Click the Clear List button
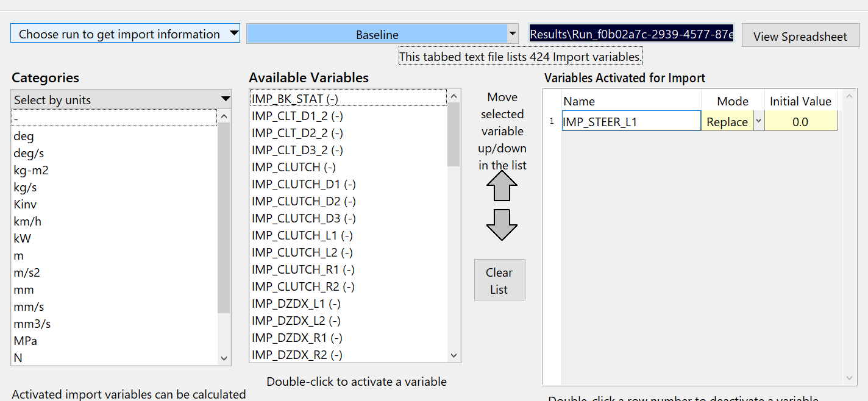 point(499,280)
